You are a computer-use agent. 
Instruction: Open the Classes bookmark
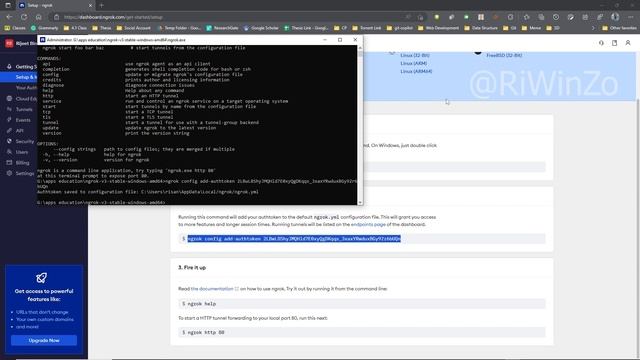(x=16, y=28)
